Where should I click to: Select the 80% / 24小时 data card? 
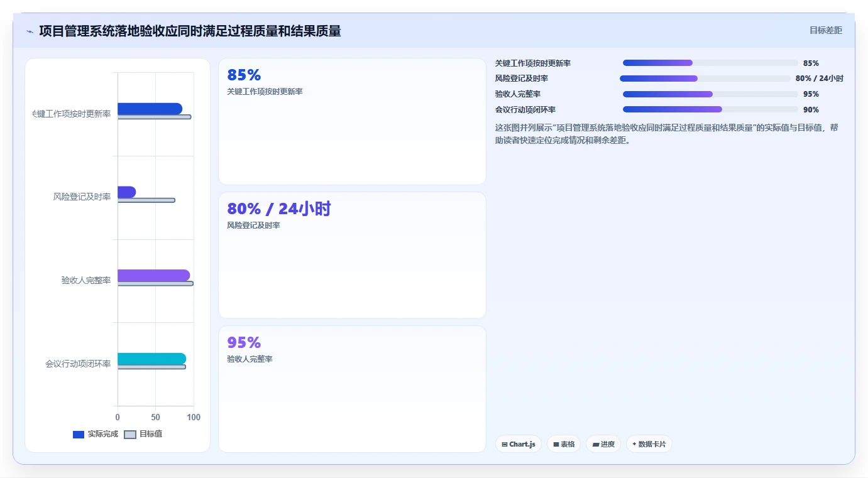pos(352,256)
